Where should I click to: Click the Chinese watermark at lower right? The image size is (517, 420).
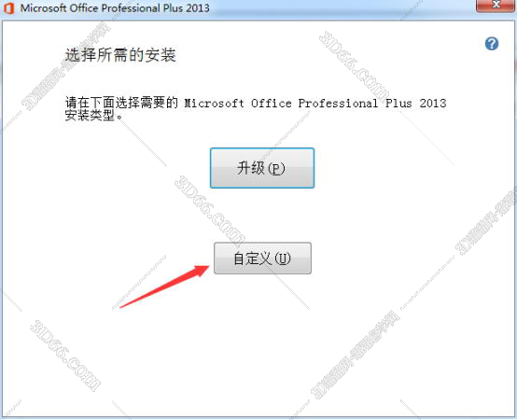(355, 355)
